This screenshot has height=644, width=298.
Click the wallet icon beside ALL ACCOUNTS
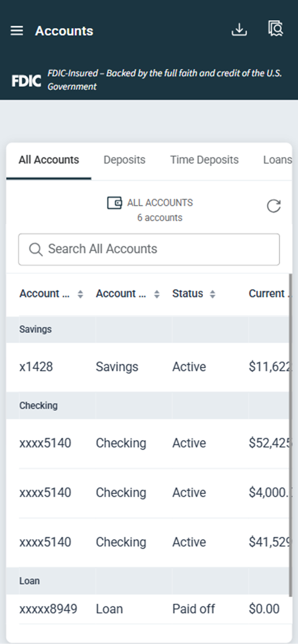[x=115, y=203]
